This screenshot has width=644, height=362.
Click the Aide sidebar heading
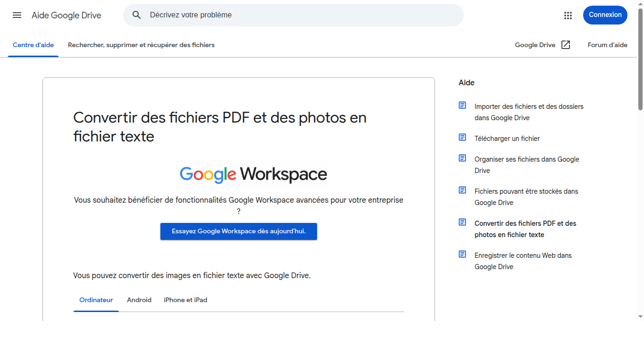click(x=467, y=82)
